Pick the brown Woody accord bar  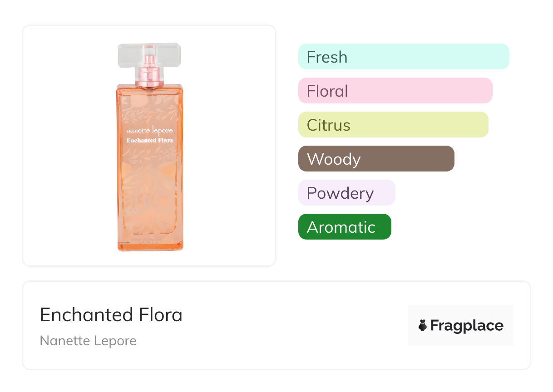click(376, 159)
